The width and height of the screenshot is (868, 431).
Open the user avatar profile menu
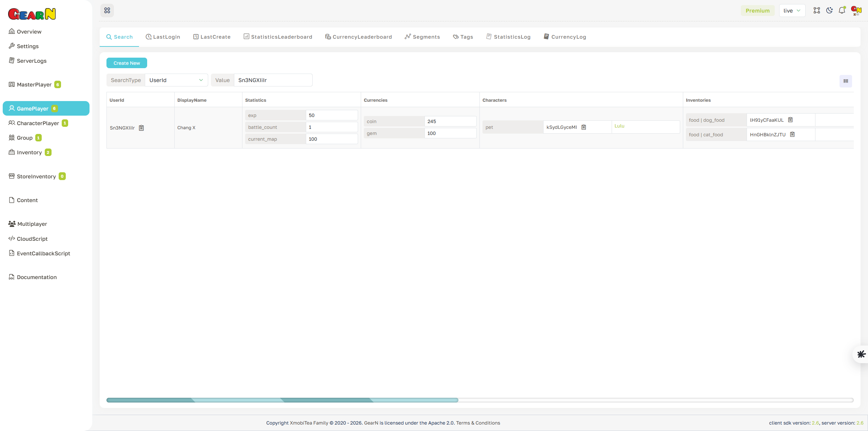(856, 10)
